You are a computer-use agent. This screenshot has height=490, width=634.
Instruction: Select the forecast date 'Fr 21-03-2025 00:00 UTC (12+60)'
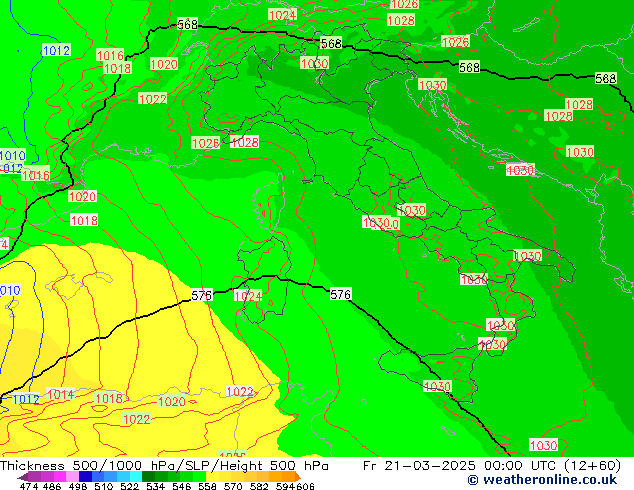click(492, 466)
